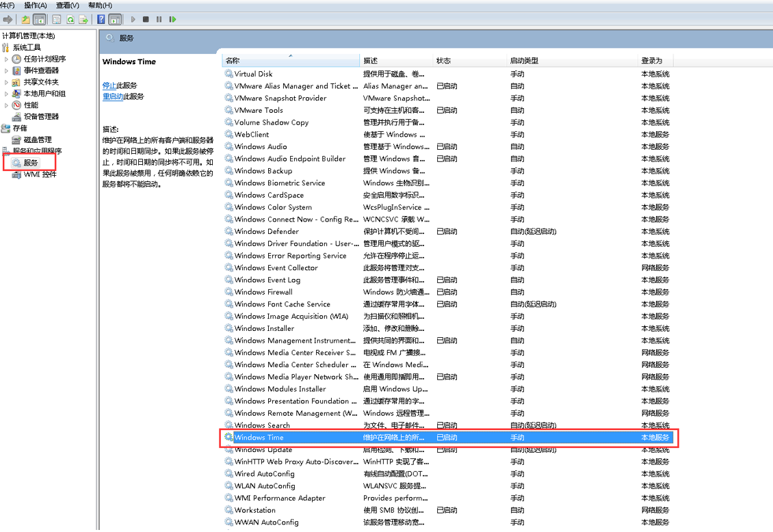The image size is (773, 532).
Task: Open the 查看(V) menu
Action: click(68, 5)
